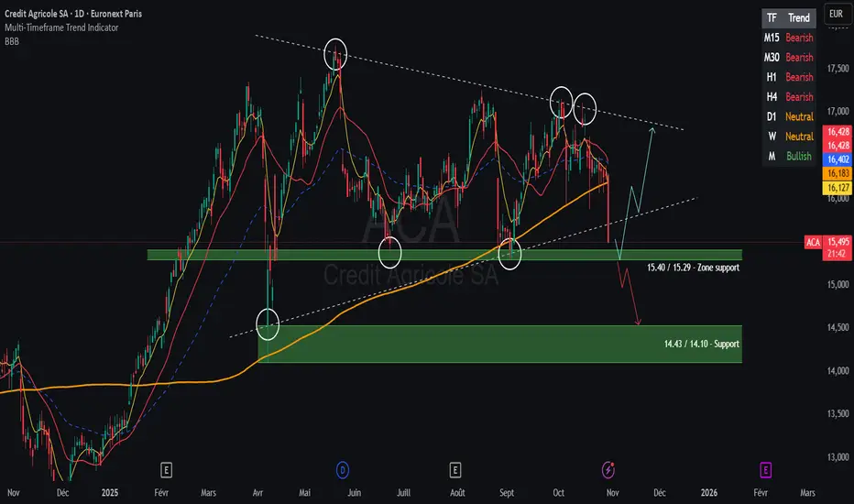This screenshot has width=854, height=504.
Task: Open the earnings E marker above Août
Action: [x=455, y=470]
